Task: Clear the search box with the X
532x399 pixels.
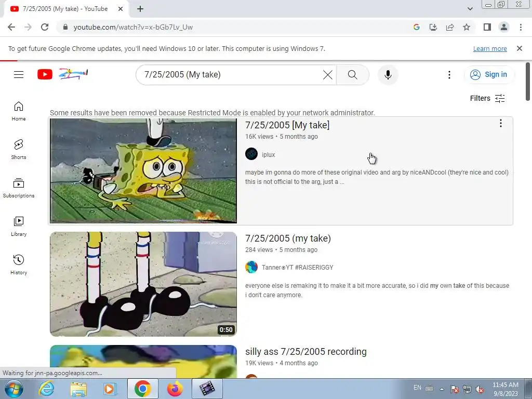Action: coord(328,75)
